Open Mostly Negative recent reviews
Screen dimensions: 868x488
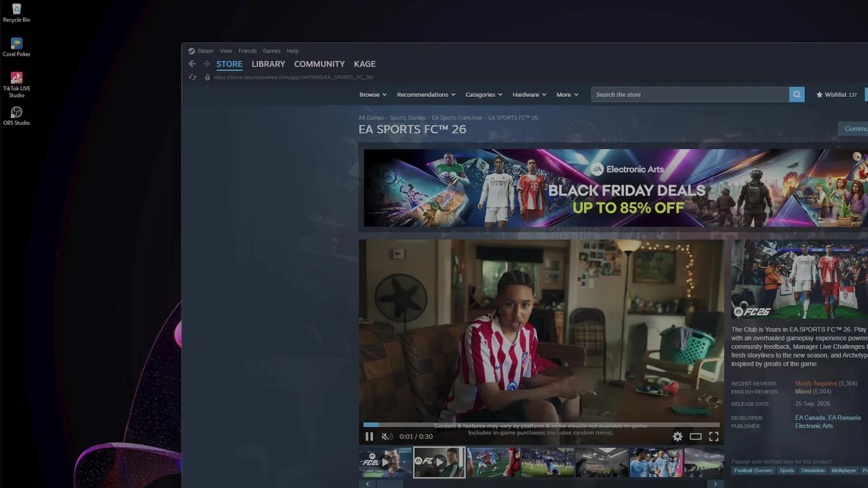coord(816,384)
